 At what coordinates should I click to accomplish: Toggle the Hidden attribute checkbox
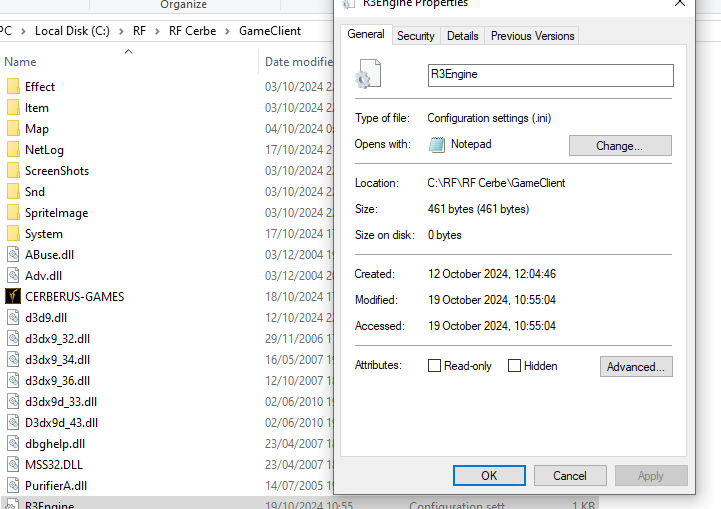pos(514,366)
